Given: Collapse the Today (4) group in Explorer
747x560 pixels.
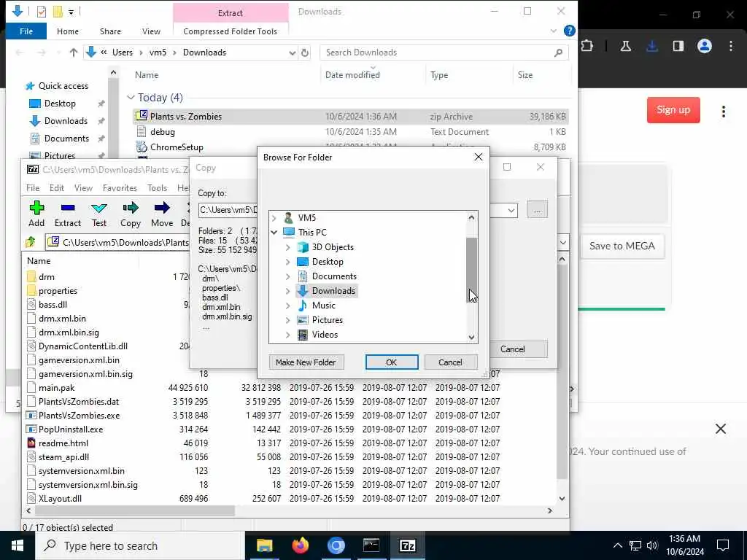Looking at the screenshot, I should 131,98.
